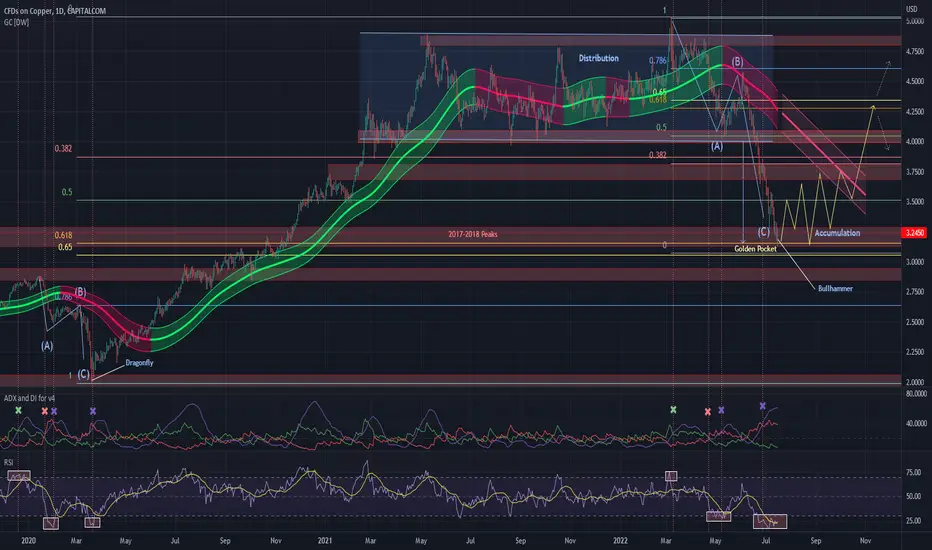The image size is (932, 550).
Task: Click the red X marker near May 2022 in ADX pane
Action: click(x=707, y=411)
